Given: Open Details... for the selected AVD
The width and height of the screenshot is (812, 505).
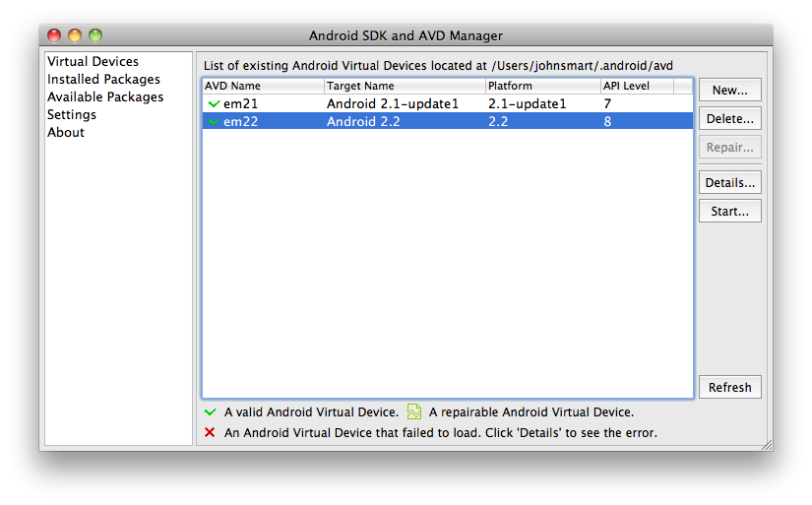Looking at the screenshot, I should [729, 183].
